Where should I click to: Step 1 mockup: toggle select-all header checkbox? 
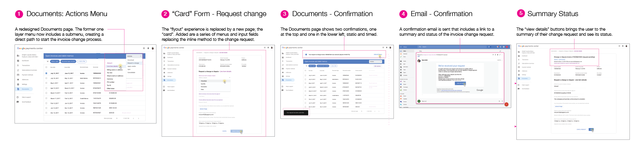tap(46, 67)
